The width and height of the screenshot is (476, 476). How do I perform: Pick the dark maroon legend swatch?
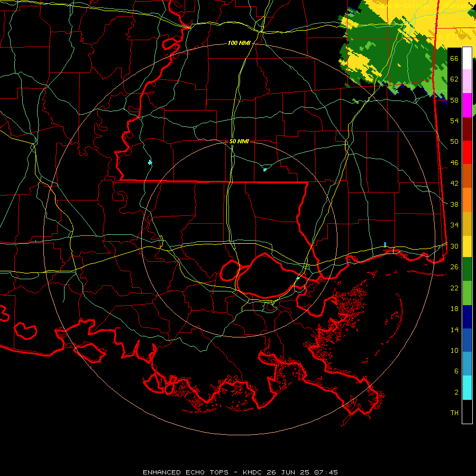click(467, 129)
